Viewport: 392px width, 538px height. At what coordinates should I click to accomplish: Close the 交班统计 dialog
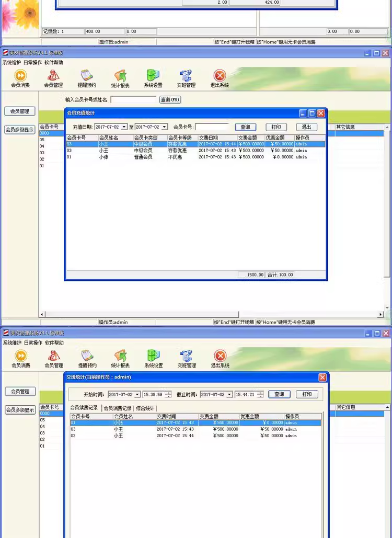322,377
